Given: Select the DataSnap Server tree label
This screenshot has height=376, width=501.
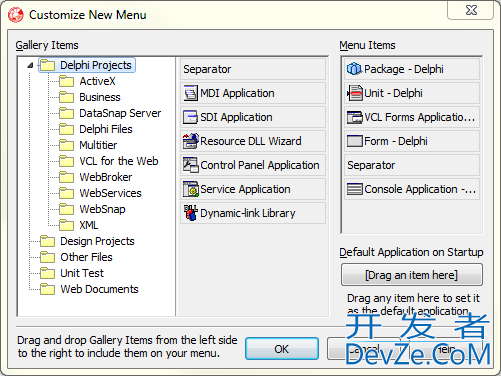Looking at the screenshot, I should [120, 113].
